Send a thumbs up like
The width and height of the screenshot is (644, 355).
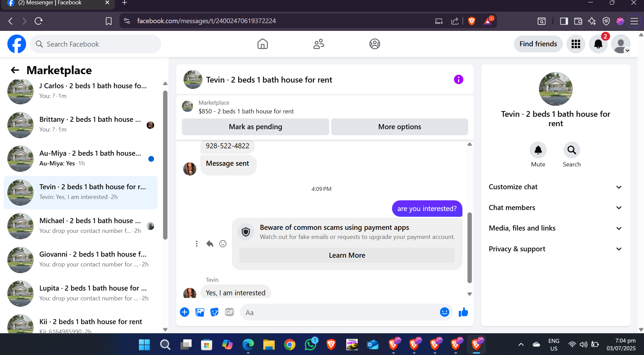[463, 312]
